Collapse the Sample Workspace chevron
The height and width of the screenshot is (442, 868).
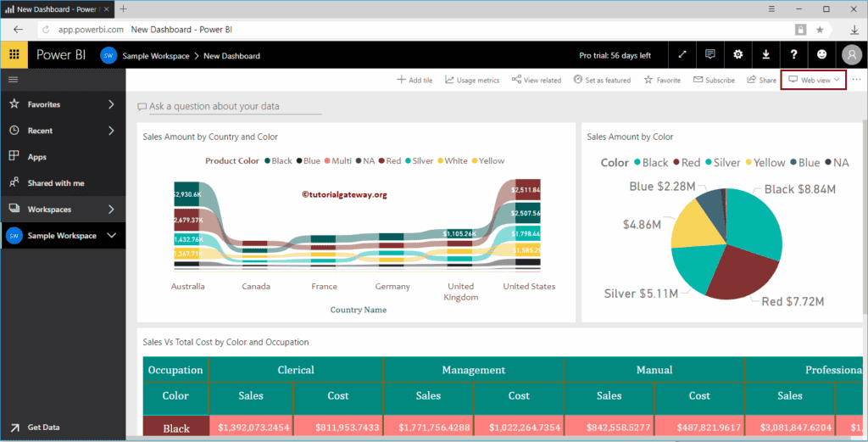[x=111, y=236]
